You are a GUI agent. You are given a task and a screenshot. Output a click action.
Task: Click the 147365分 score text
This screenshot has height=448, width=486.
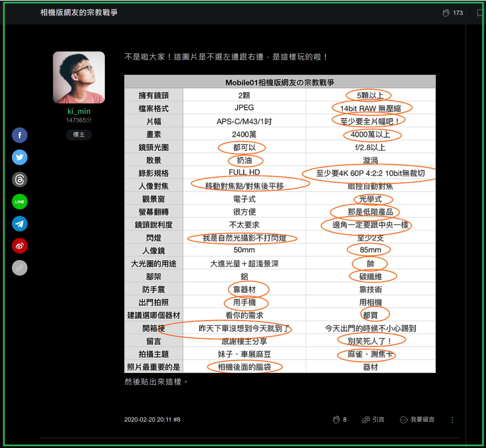pyautogui.click(x=79, y=120)
